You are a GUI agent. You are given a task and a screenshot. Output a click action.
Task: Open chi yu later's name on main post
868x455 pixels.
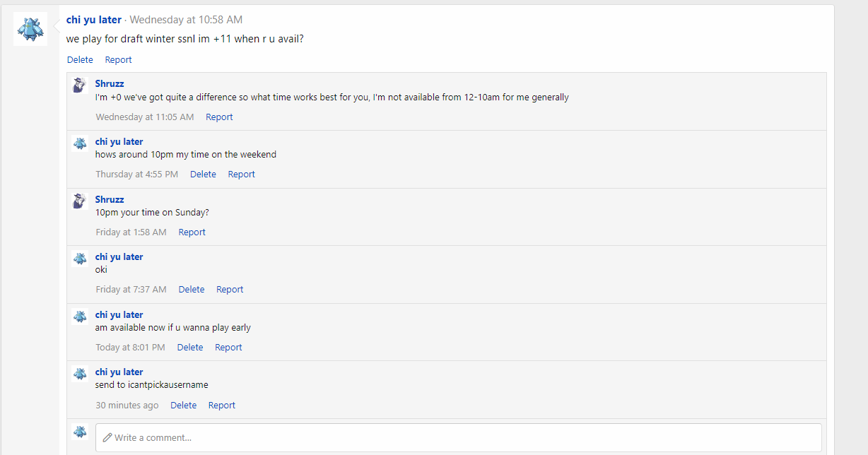pyautogui.click(x=94, y=20)
